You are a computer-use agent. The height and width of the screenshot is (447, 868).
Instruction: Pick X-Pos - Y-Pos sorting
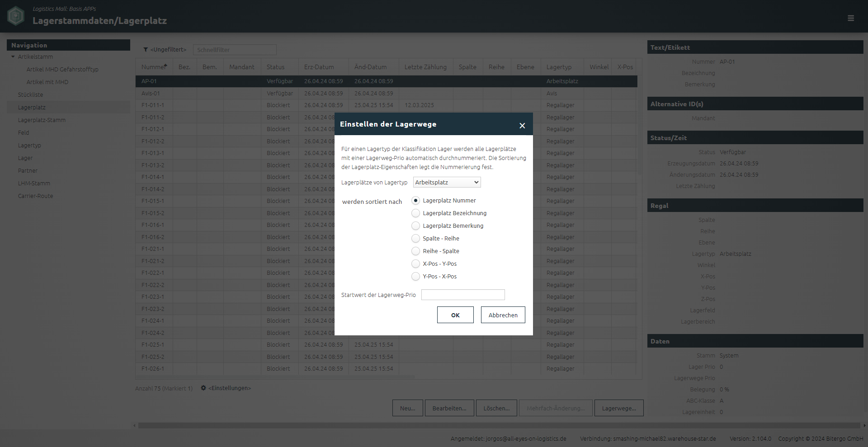415,264
